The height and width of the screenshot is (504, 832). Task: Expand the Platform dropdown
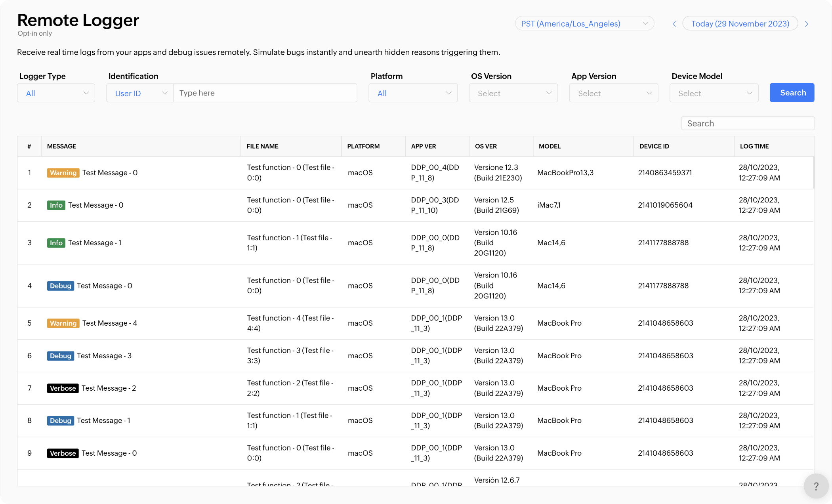coord(413,93)
